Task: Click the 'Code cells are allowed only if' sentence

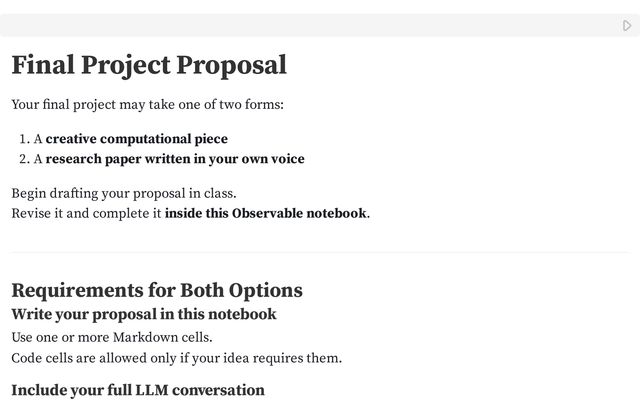Action: [x=176, y=358]
